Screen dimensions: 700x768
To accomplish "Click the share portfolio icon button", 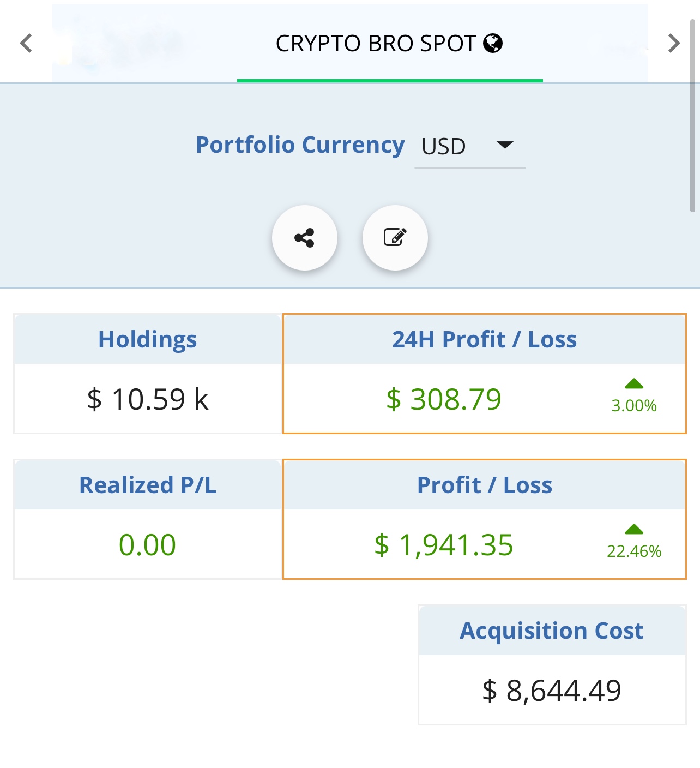I will point(304,238).
